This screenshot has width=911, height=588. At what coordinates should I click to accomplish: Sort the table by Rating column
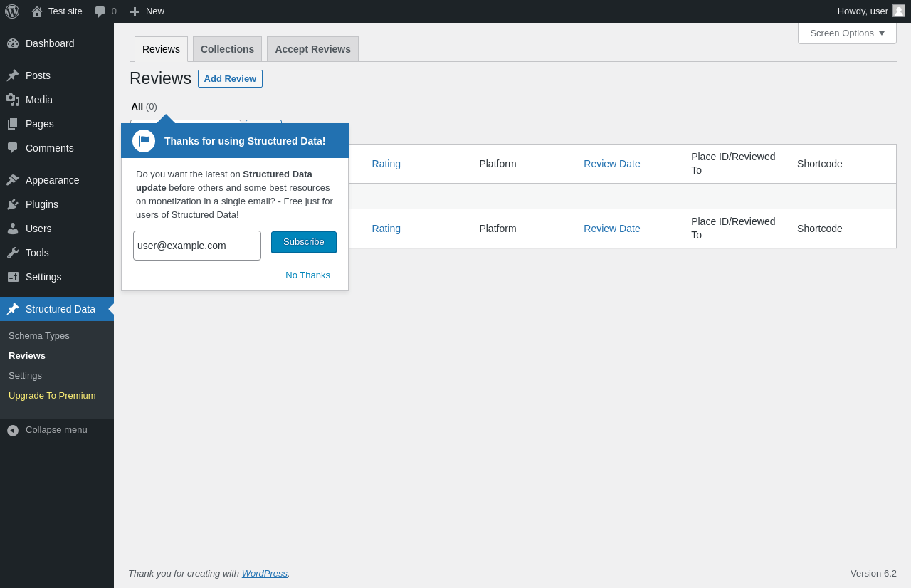pyautogui.click(x=386, y=164)
